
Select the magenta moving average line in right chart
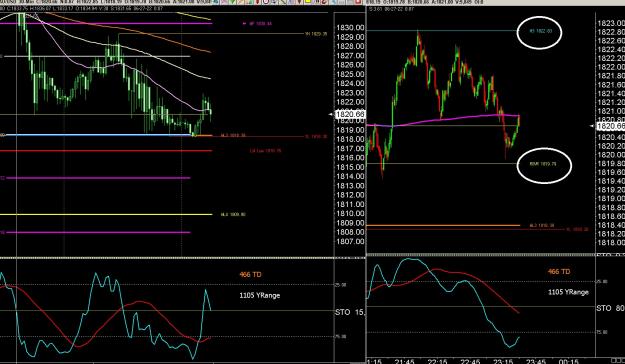tap(443, 120)
